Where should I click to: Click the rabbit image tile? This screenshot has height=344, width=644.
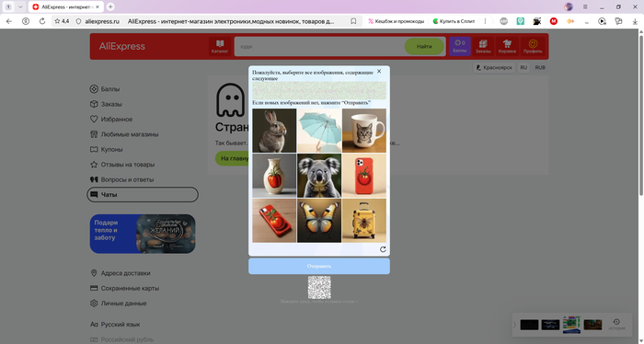(274, 131)
